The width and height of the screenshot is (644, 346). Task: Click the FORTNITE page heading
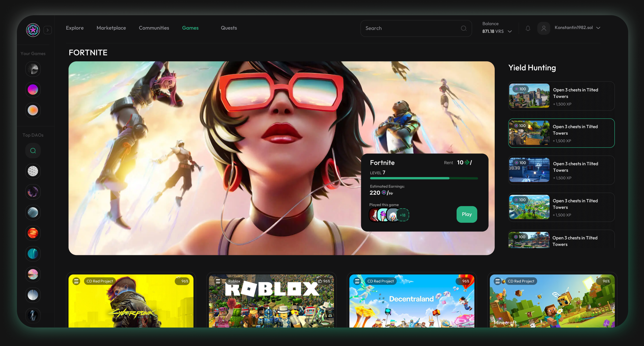88,52
